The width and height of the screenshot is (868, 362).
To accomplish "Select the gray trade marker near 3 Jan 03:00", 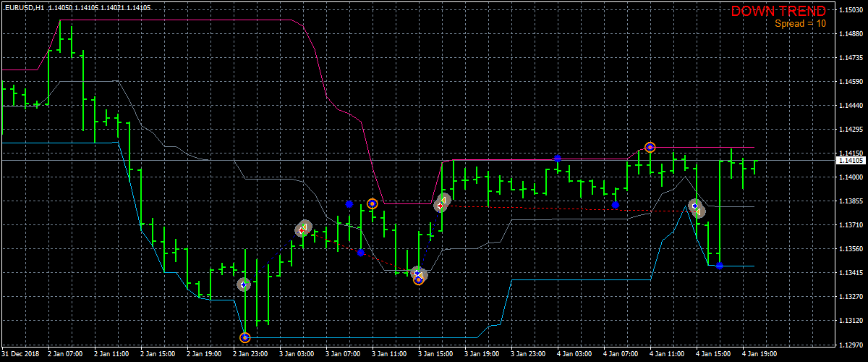I will click(x=303, y=229).
